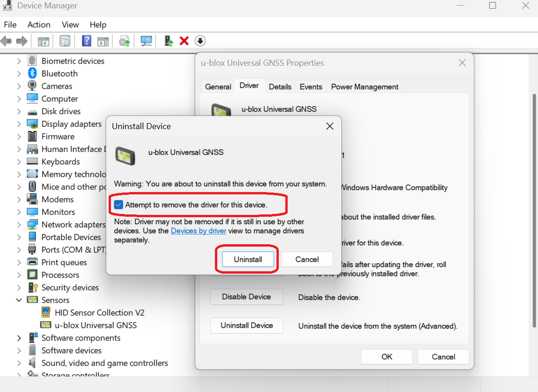Click the Help question mark toolbar icon
Image resolution: width=538 pixels, height=392 pixels.
[x=86, y=41]
